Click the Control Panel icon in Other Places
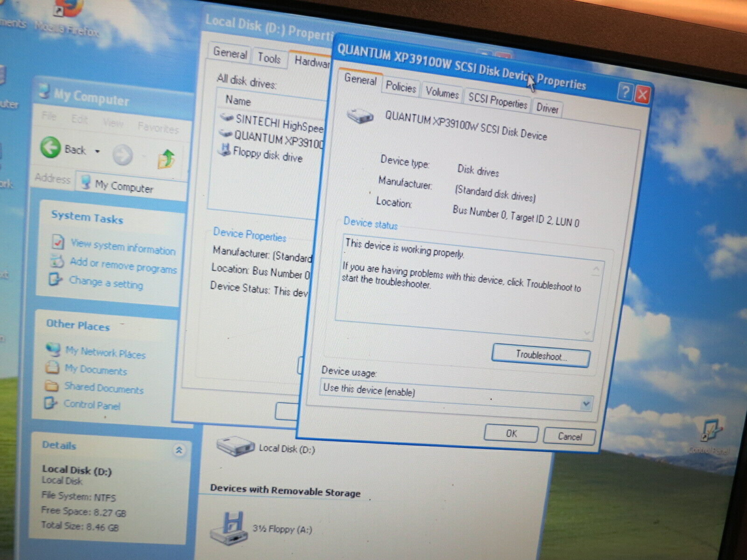Viewport: 747px width, 560px height. click(50, 403)
